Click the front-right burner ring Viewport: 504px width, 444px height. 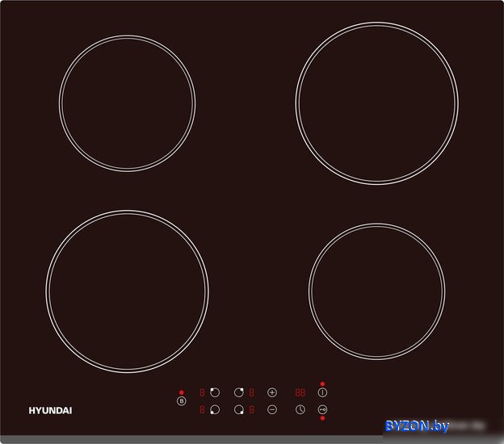click(x=377, y=291)
